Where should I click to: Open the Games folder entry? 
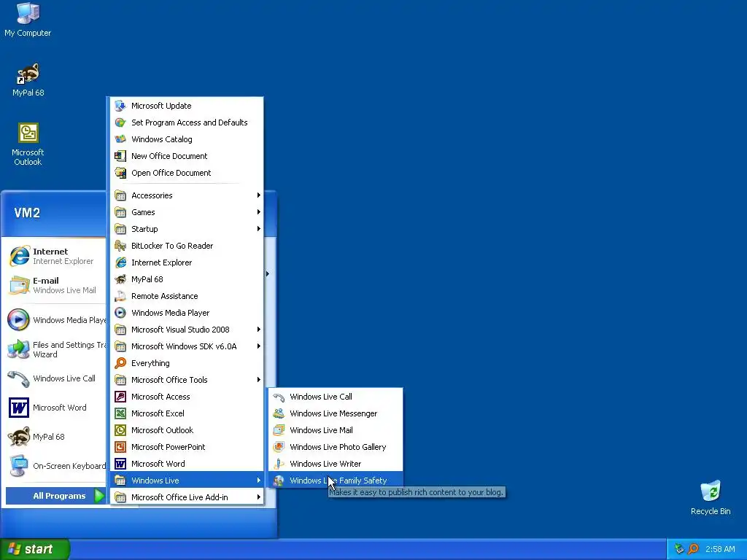point(187,212)
